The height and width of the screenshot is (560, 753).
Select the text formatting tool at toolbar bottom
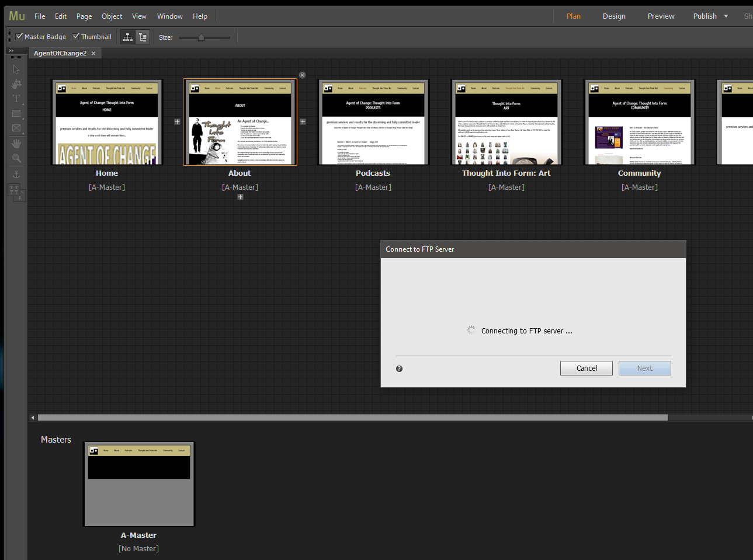point(16,192)
